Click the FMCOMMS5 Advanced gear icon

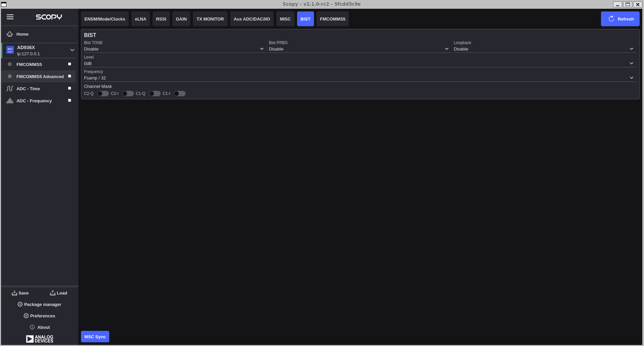(x=10, y=76)
